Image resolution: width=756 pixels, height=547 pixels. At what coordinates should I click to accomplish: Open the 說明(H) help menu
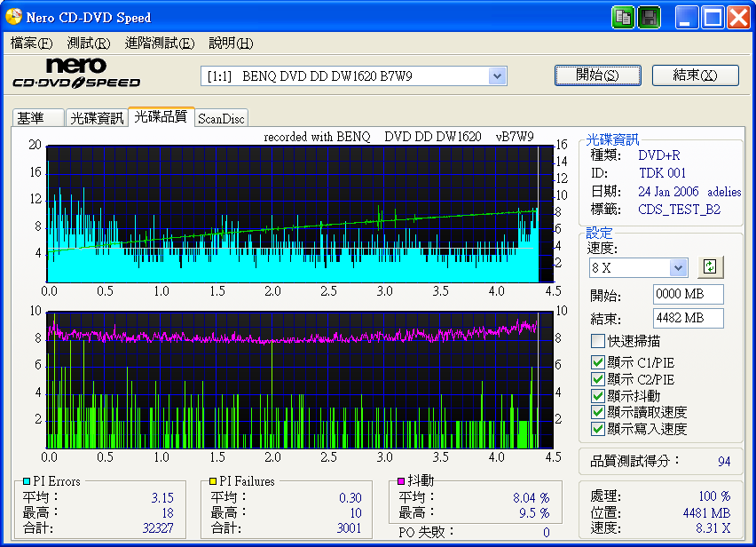(x=231, y=44)
